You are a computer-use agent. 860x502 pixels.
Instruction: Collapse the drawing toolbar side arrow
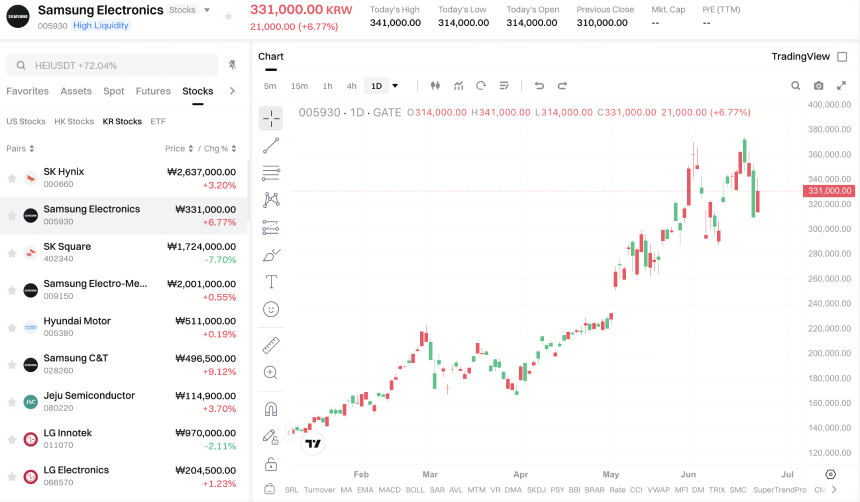pyautogui.click(x=288, y=432)
